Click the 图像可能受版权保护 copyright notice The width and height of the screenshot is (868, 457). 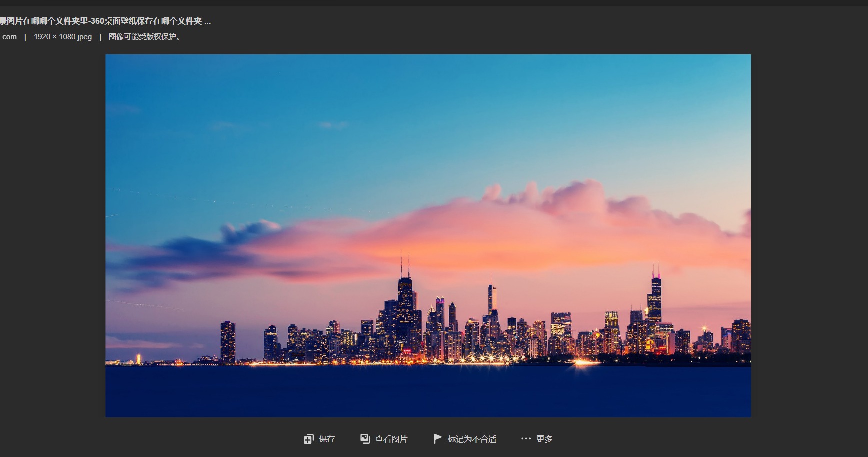point(145,37)
